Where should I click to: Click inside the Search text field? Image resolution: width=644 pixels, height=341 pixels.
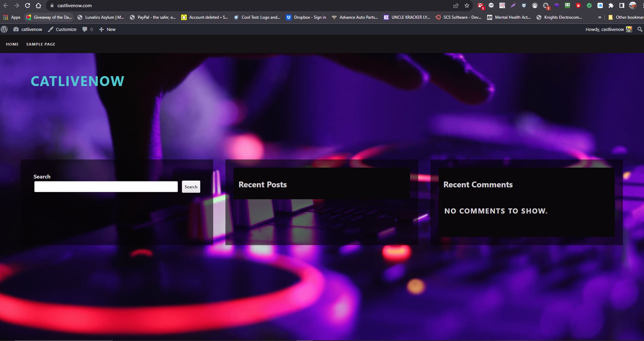pos(106,187)
